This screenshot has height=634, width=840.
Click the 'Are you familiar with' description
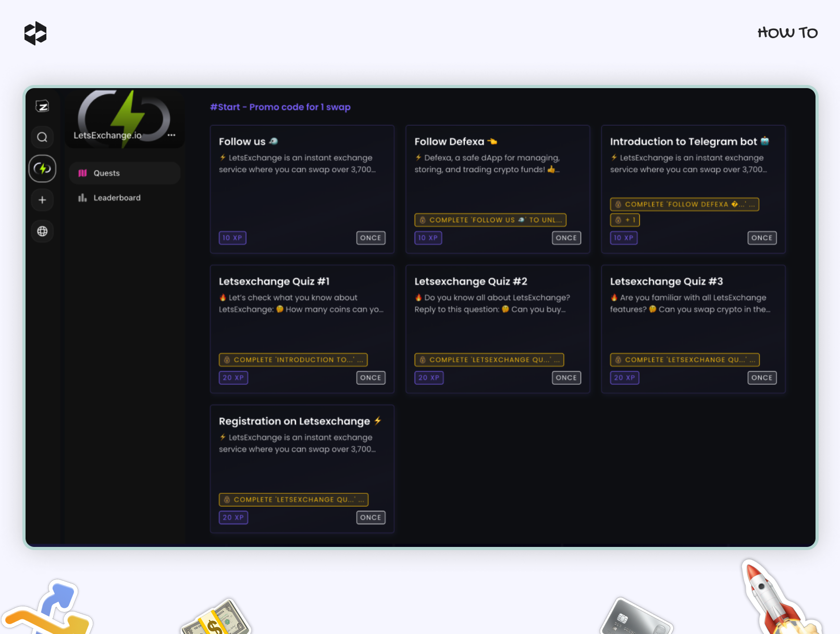(x=690, y=303)
